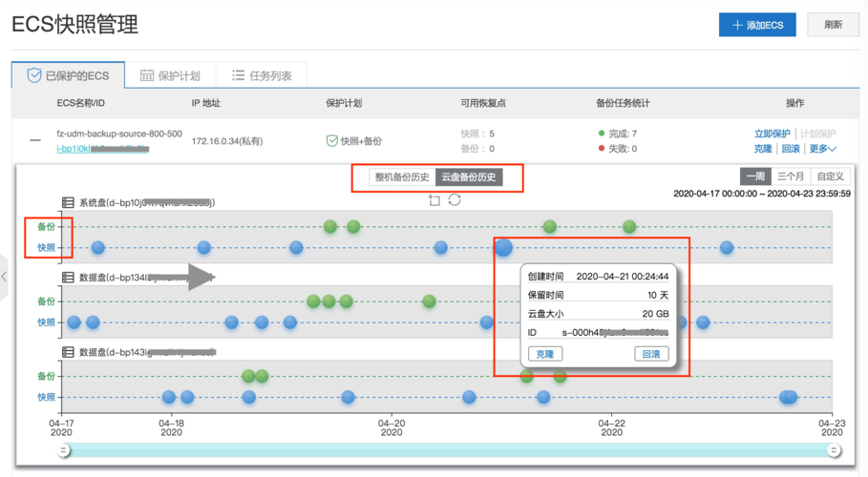Select first 系统盘 snapshot point after 04-17
Image resolution: width=868 pixels, height=477 pixels.
point(98,247)
